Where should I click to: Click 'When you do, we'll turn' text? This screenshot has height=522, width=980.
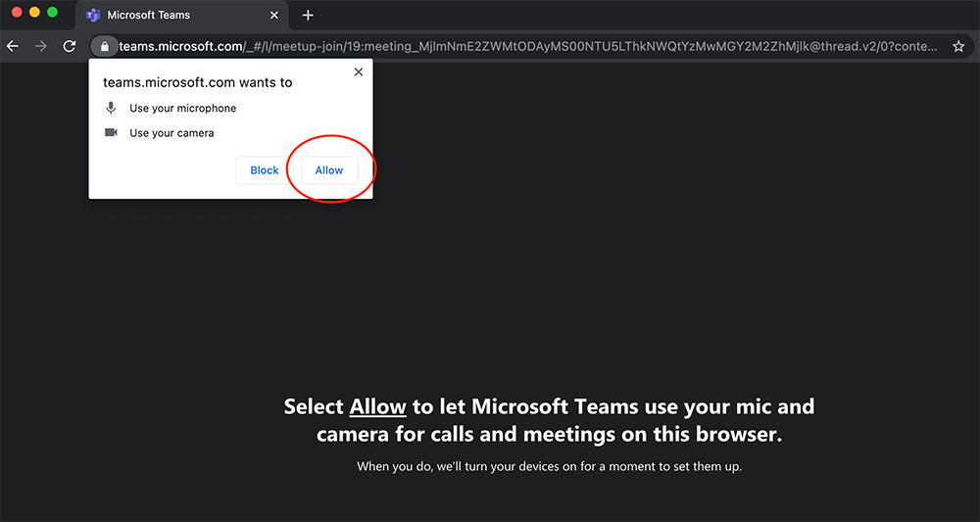point(550,466)
